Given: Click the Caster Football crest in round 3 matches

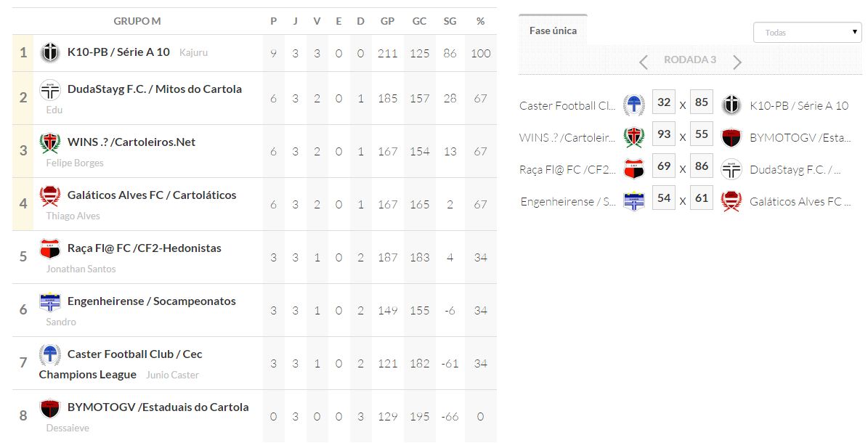Looking at the screenshot, I should (x=634, y=105).
